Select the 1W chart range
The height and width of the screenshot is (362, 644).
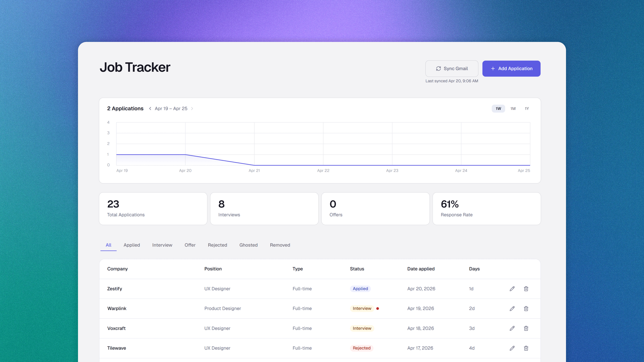tap(498, 108)
